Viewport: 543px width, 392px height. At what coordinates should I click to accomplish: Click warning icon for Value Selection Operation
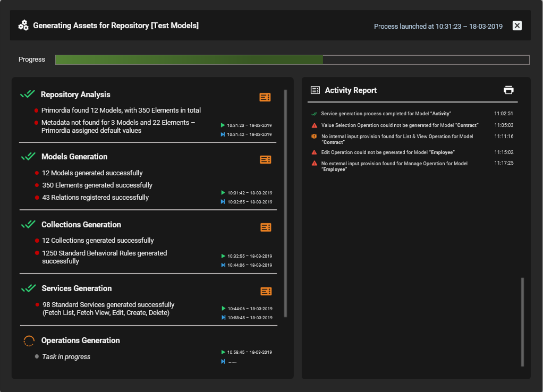click(315, 125)
